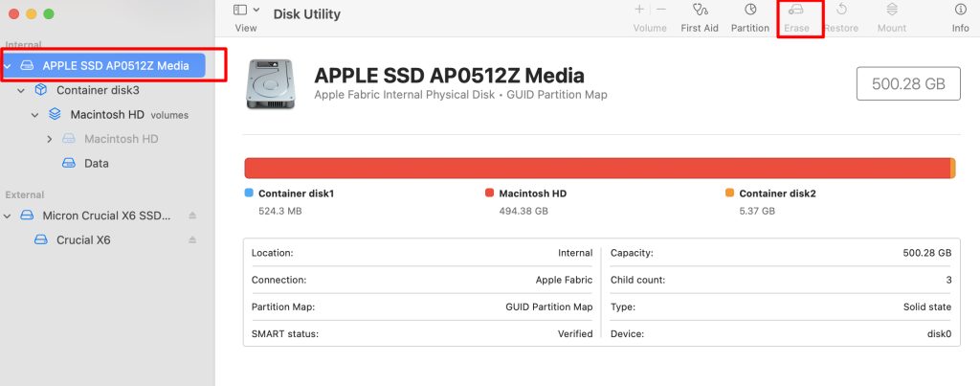Click the Container disk1 legend label
The image size is (980, 386).
(297, 193)
